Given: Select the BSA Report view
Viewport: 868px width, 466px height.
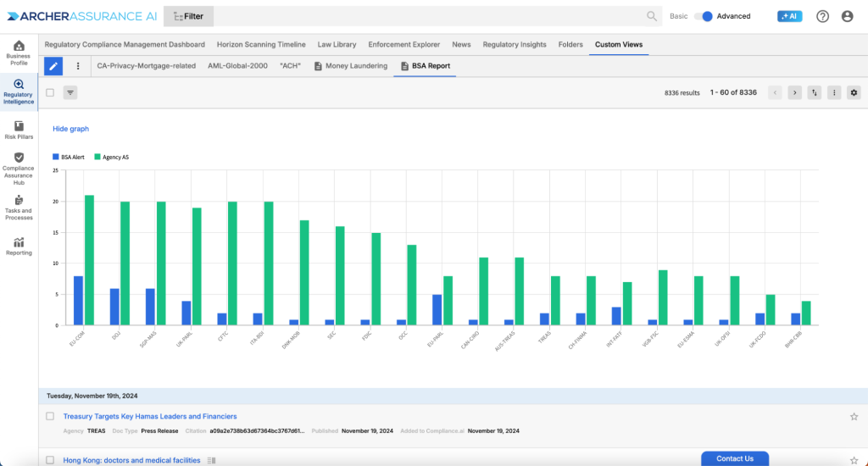Looking at the screenshot, I should [426, 66].
